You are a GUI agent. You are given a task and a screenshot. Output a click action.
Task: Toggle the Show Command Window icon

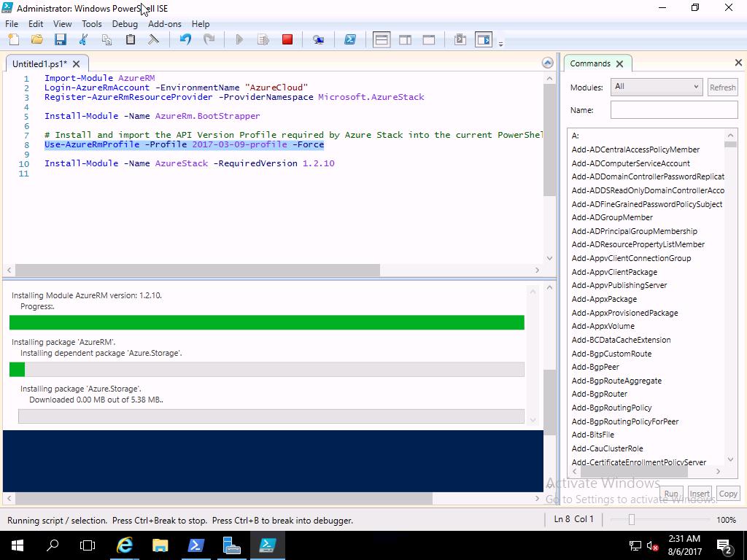pyautogui.click(x=460, y=39)
